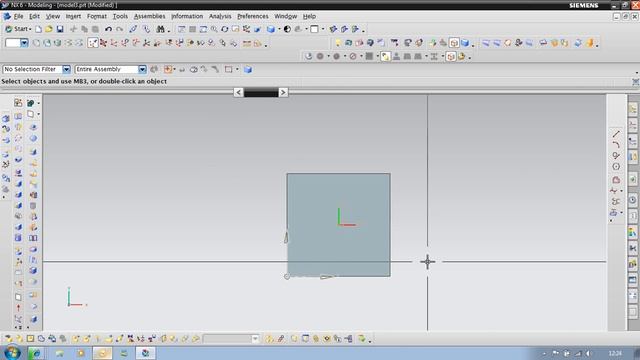
Task: Click the previous arrow on the black slider bar
Action: click(x=238, y=93)
